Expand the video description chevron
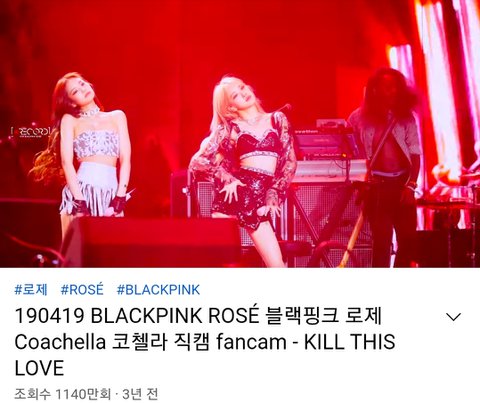The image size is (480, 403). click(x=453, y=317)
